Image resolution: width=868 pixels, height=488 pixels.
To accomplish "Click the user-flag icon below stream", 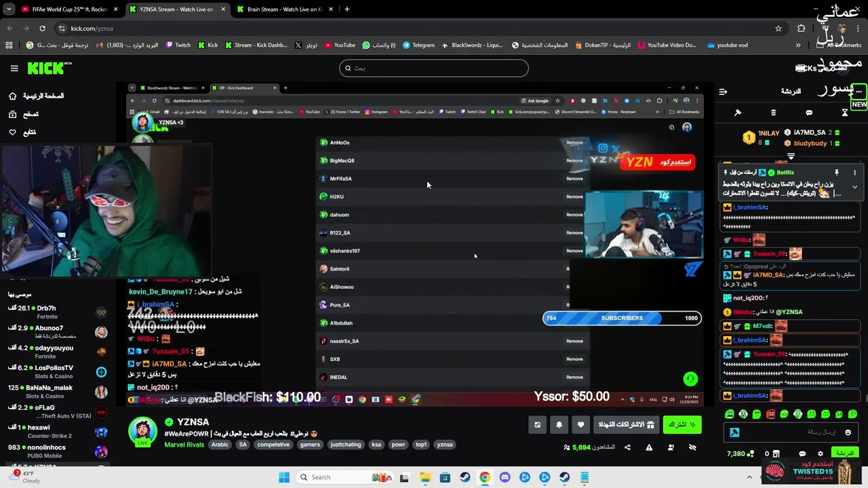I will tap(671, 447).
